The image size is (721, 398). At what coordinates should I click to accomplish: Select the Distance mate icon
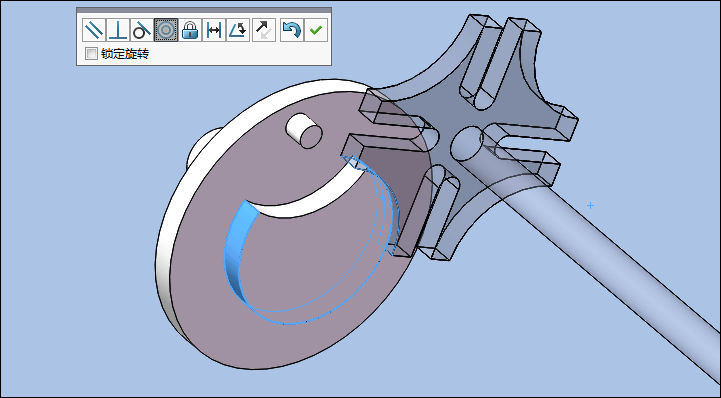pyautogui.click(x=214, y=30)
